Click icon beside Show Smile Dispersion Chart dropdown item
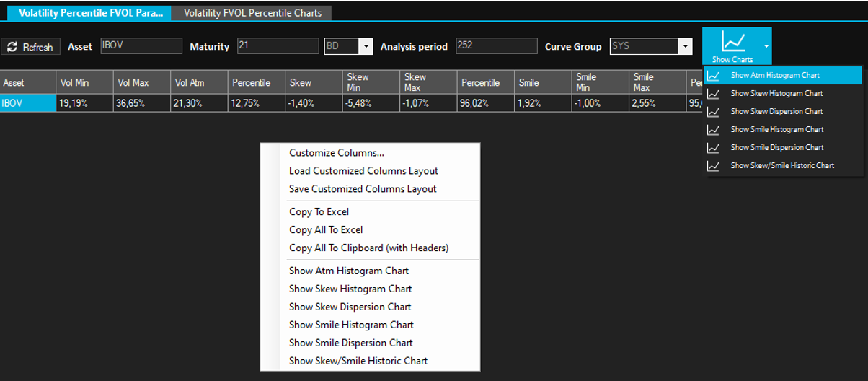 tap(713, 147)
